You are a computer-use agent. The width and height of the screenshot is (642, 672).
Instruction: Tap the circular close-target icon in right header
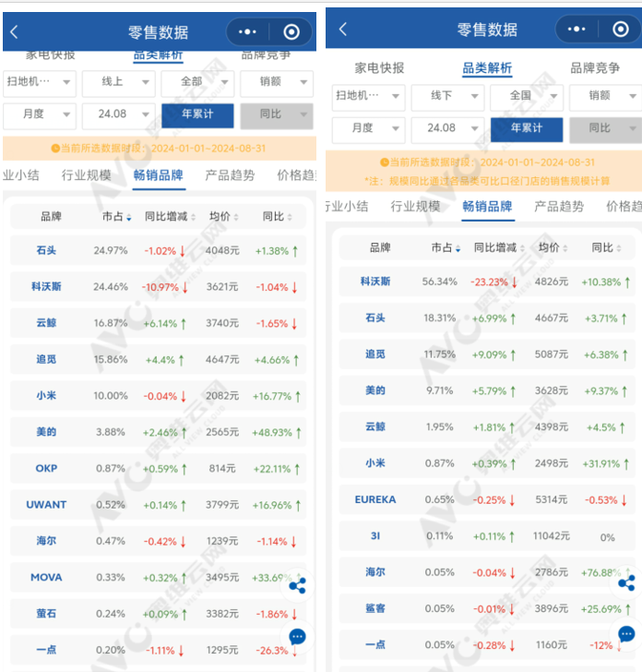click(x=621, y=30)
